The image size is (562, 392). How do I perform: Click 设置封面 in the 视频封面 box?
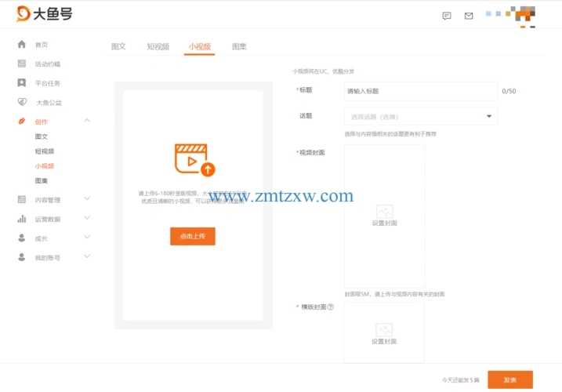(385, 223)
